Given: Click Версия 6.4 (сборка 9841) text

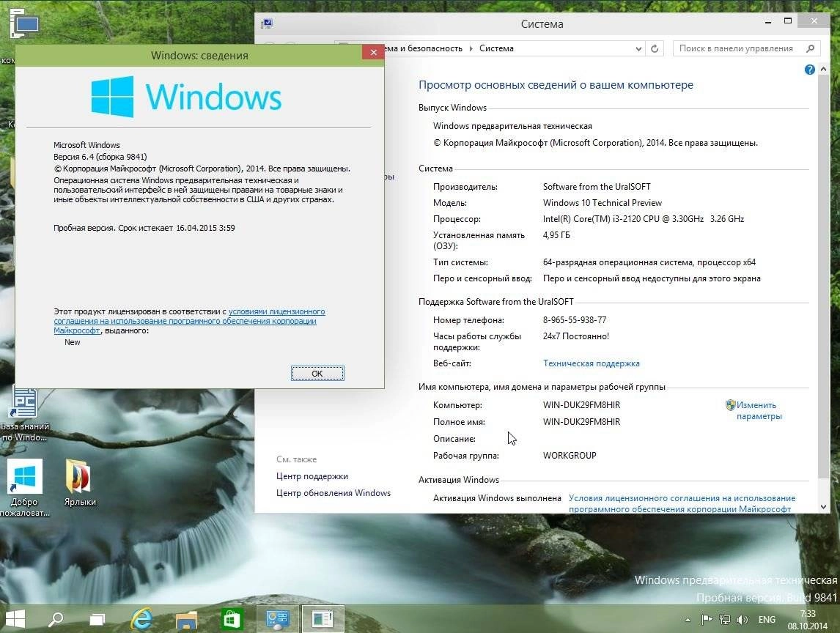Looking at the screenshot, I should pos(100,156).
